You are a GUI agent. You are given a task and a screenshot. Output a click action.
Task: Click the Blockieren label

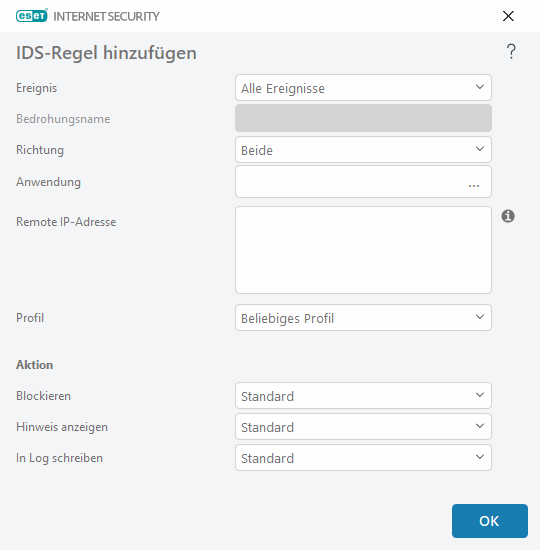point(44,396)
